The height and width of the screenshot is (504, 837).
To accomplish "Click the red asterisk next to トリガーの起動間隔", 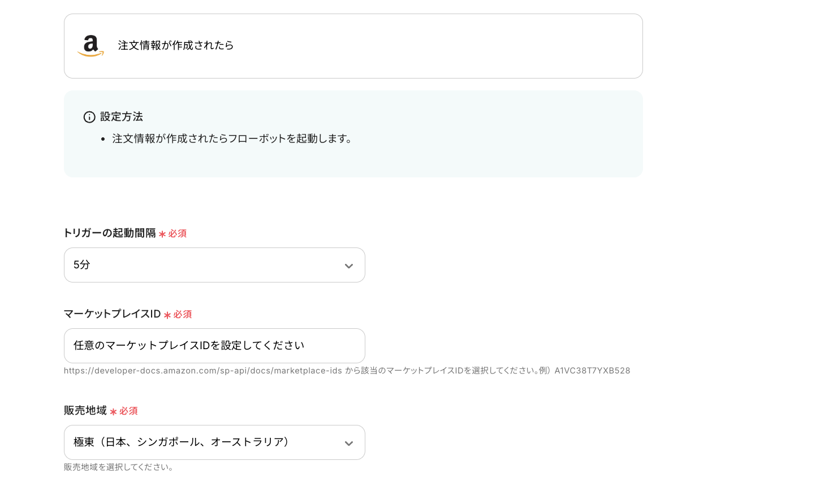I will pos(162,234).
